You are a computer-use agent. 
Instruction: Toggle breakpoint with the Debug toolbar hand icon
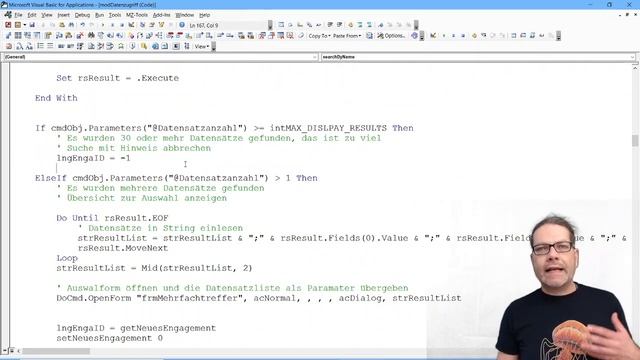[474, 36]
